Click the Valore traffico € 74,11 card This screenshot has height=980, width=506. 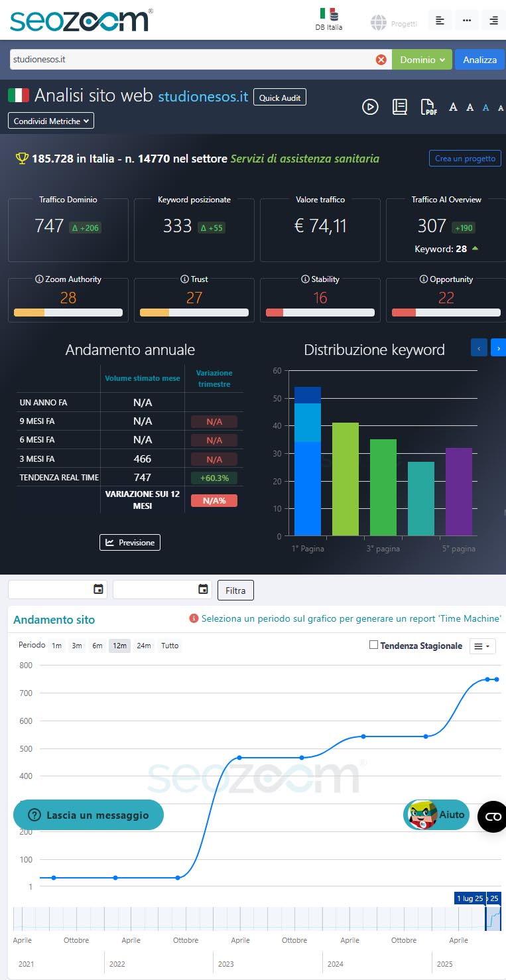click(x=320, y=230)
